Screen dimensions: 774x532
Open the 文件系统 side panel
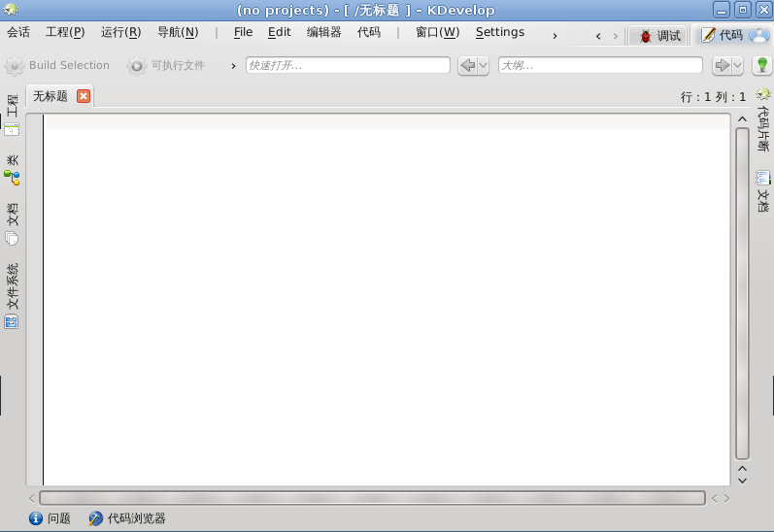[x=12, y=295]
